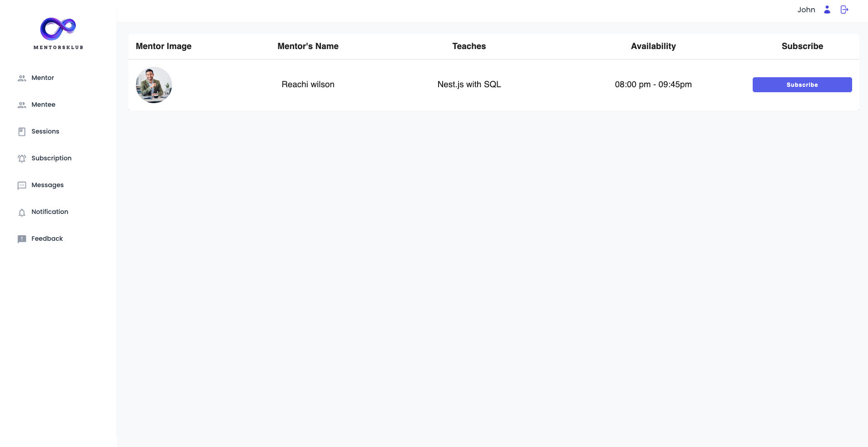Click the user profile icon next to John
Viewport: 868px width, 447px height.
point(827,9)
